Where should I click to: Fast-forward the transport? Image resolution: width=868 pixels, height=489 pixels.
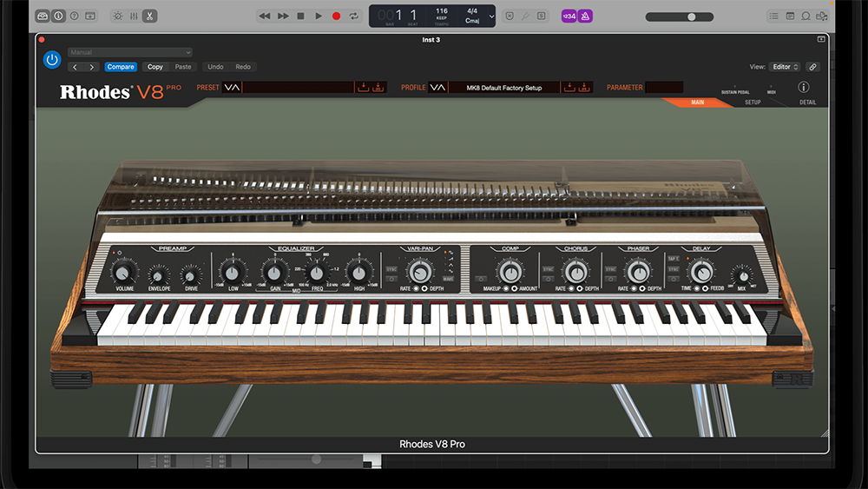[x=283, y=16]
